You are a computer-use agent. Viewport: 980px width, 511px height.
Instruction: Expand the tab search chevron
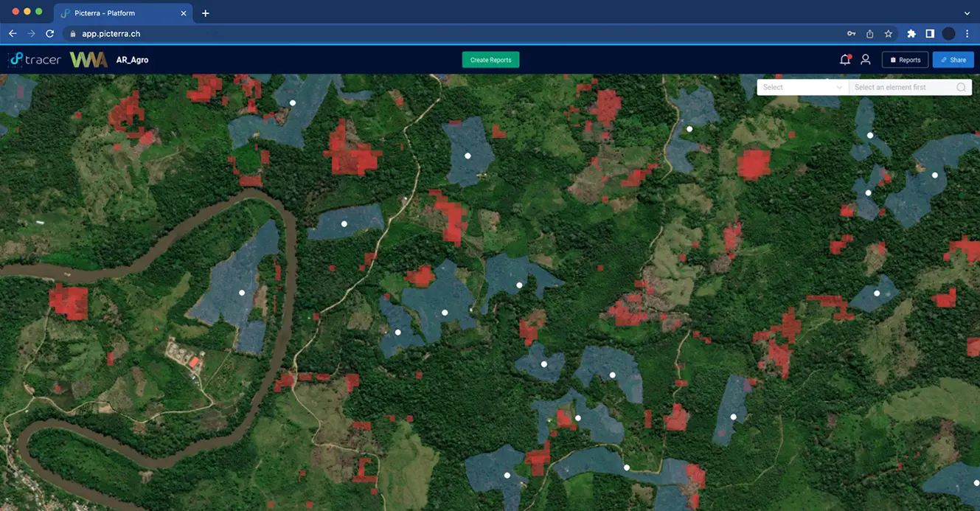967,13
